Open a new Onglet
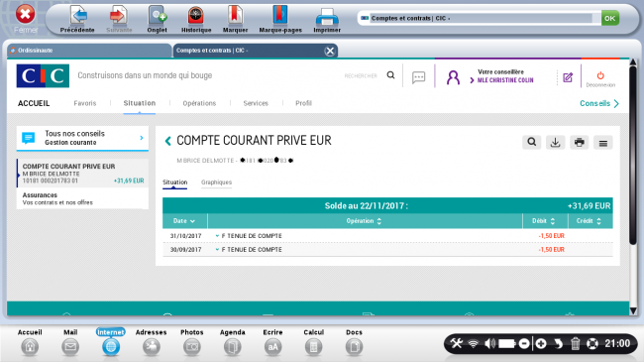 click(158, 16)
